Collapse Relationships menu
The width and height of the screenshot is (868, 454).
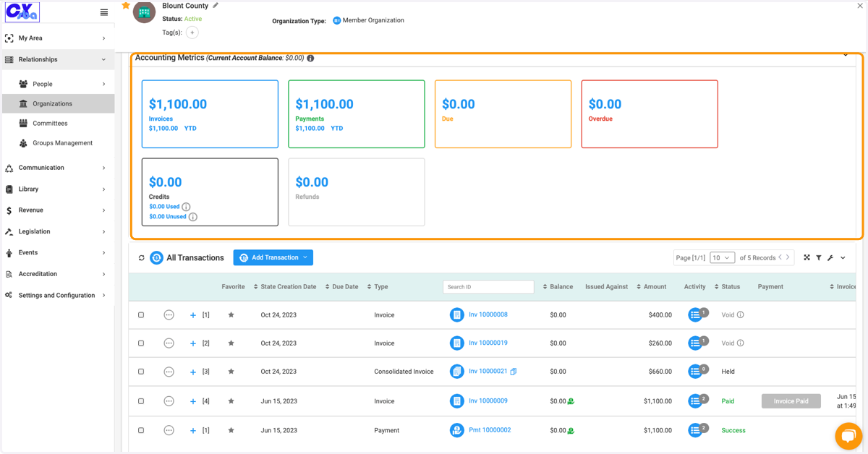tap(57, 59)
